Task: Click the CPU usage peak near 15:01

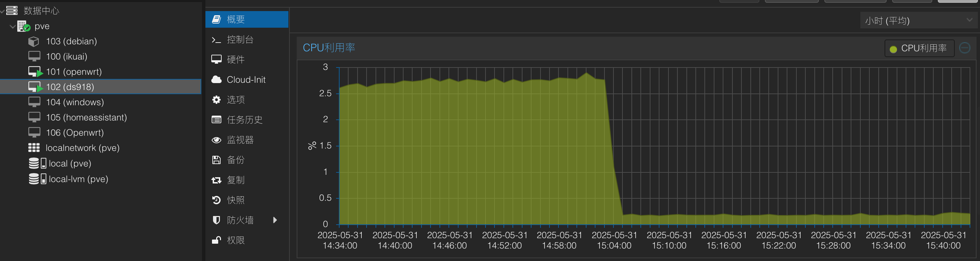Action: pyautogui.click(x=586, y=73)
